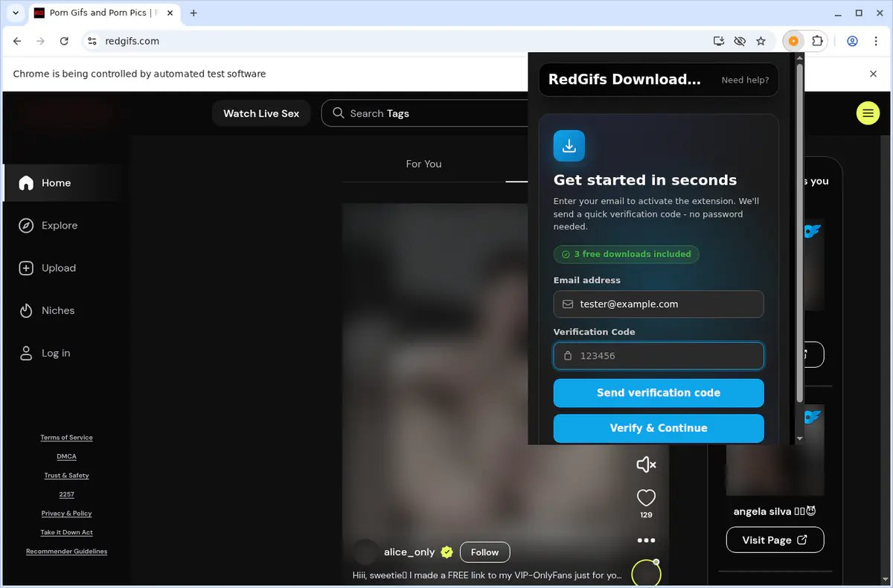Click the browser Forward arrow

pyautogui.click(x=41, y=41)
